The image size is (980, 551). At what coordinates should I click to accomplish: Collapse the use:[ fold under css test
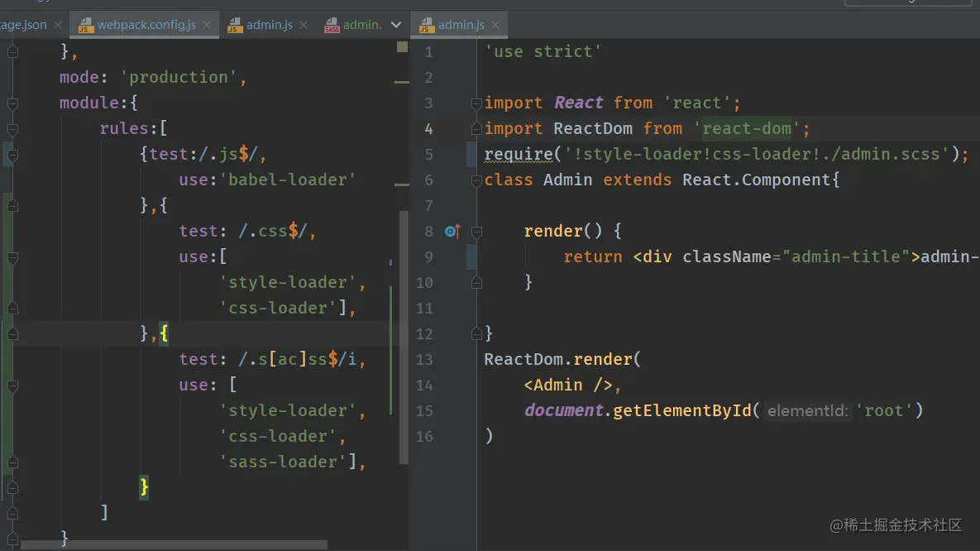pos(12,257)
